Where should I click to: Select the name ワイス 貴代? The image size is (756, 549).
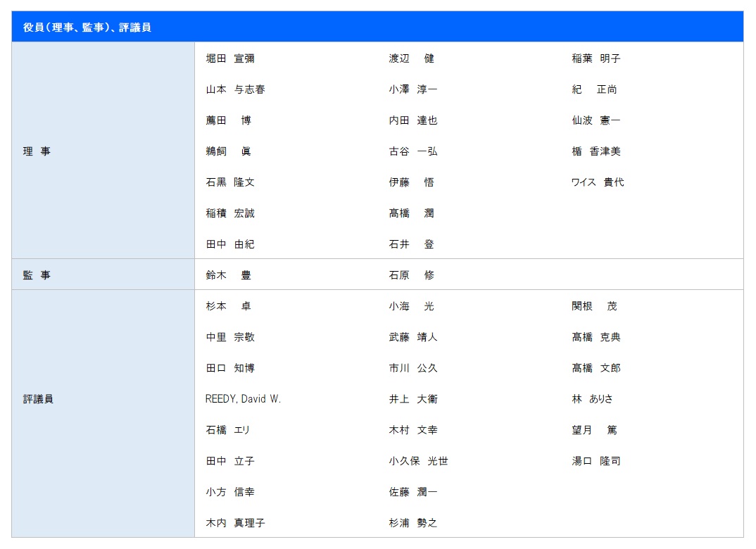[x=597, y=182]
